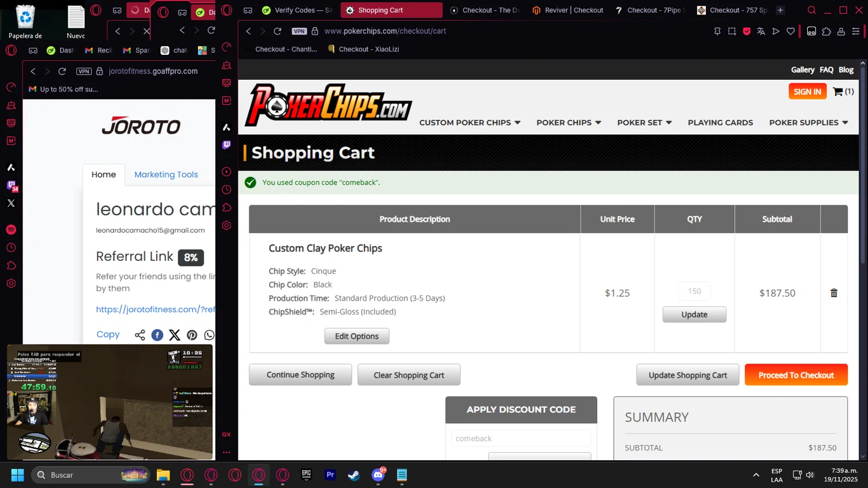This screenshot has width=868, height=488.
Task: Take a snapshot with the address bar capture icon
Action: click(x=732, y=31)
